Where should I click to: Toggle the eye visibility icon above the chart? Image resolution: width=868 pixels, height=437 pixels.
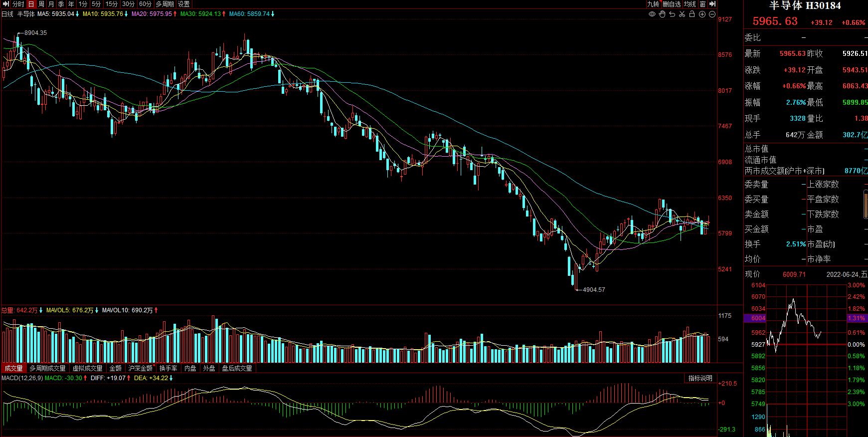click(x=652, y=14)
